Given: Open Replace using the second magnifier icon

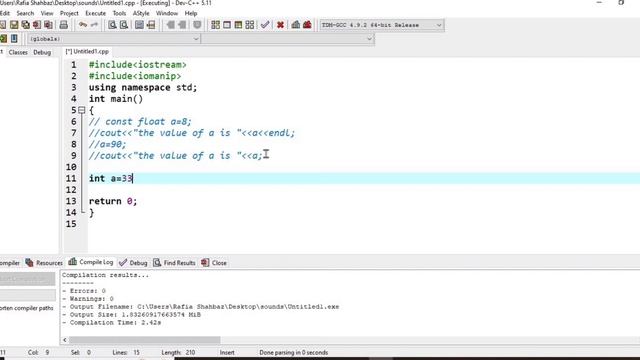Looking at the screenshot, I should 124,25.
